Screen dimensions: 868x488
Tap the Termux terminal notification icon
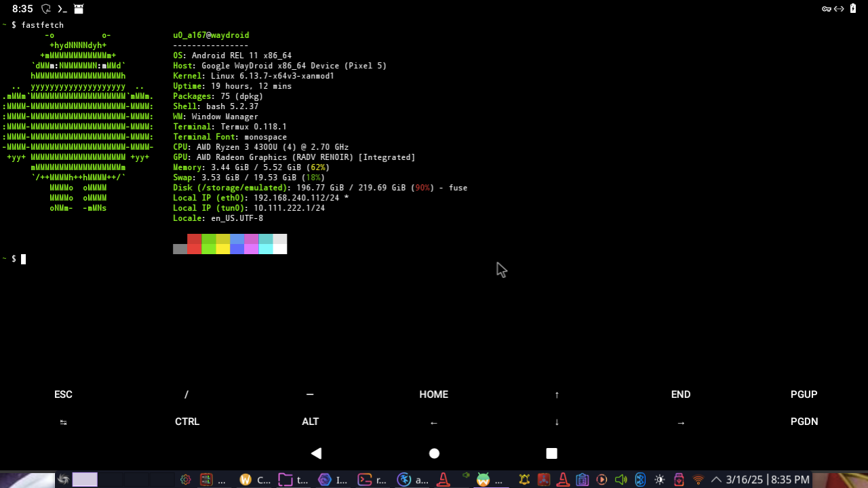(x=62, y=9)
